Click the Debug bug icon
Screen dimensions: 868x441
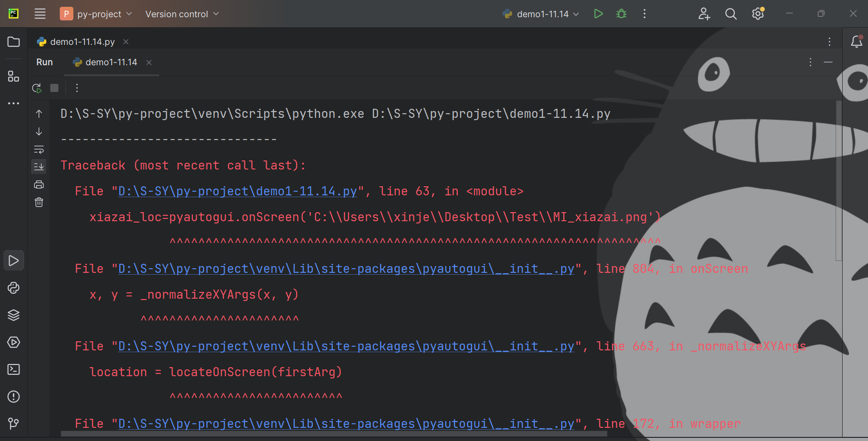621,14
